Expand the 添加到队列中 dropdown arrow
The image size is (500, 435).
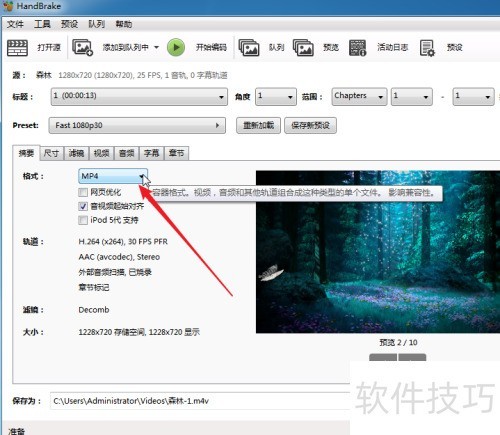click(x=156, y=47)
